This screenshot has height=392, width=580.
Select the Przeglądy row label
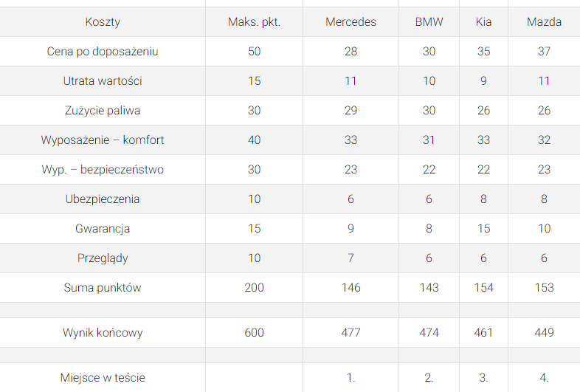[x=103, y=258]
